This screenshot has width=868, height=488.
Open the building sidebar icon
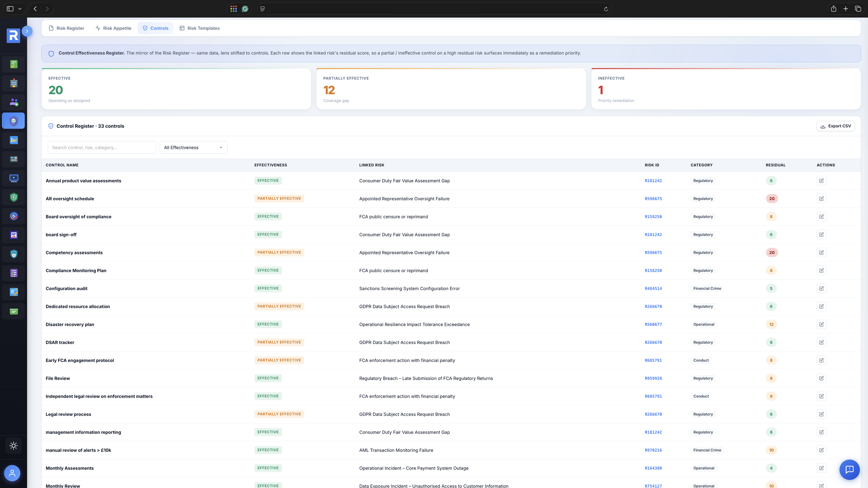[x=14, y=83]
